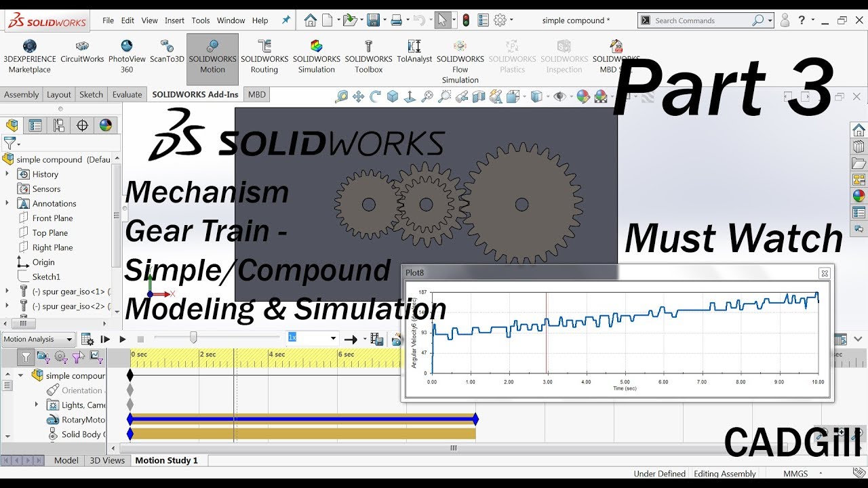This screenshot has height=488, width=868.
Task: Open the 3DEXPERIENCE Marketplace
Action: coord(29,58)
